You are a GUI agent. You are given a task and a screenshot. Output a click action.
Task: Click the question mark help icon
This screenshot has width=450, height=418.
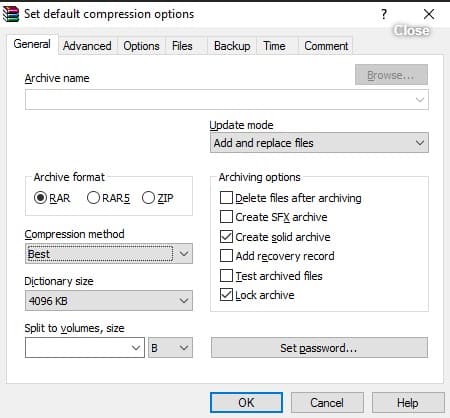point(384,14)
